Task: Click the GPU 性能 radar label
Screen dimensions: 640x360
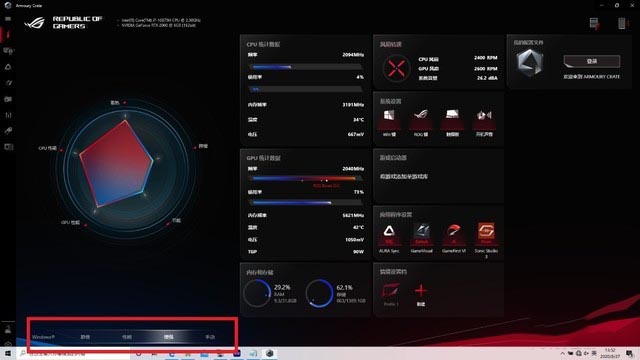Action: (x=70, y=222)
